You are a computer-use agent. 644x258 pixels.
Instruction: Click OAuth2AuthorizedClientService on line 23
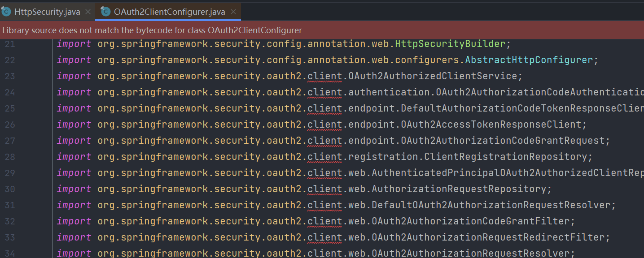coord(433,76)
